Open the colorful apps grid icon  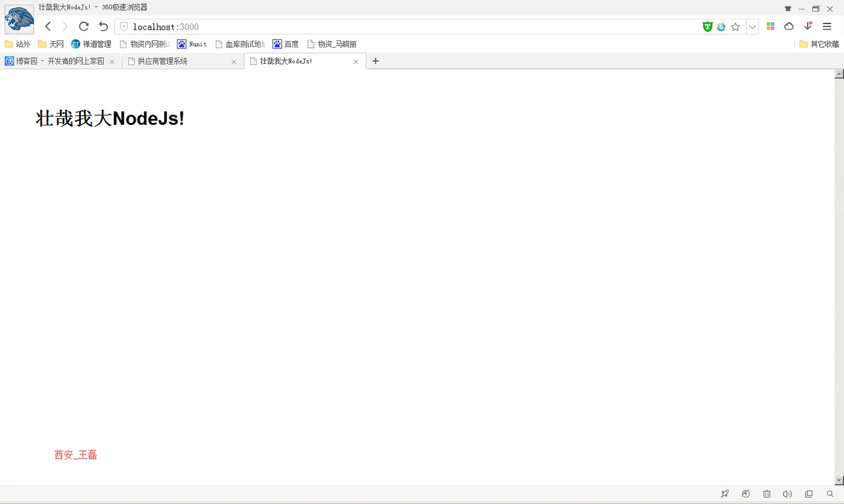770,27
